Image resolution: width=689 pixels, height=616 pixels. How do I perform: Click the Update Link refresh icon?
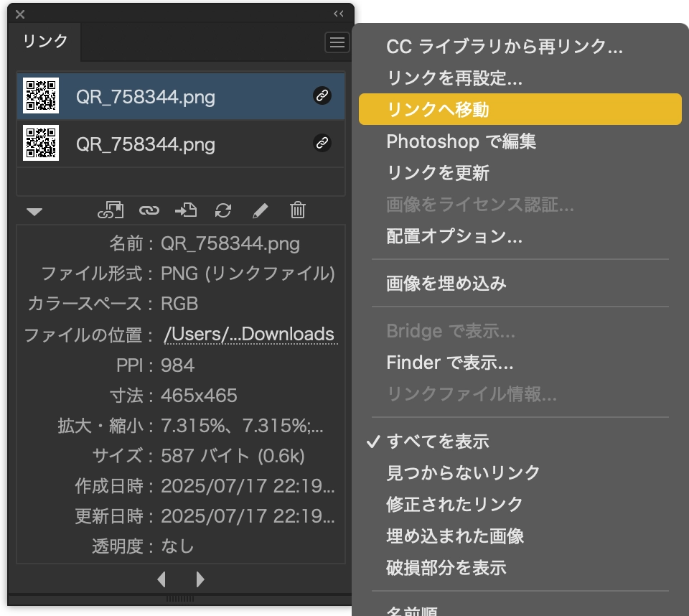click(x=223, y=210)
